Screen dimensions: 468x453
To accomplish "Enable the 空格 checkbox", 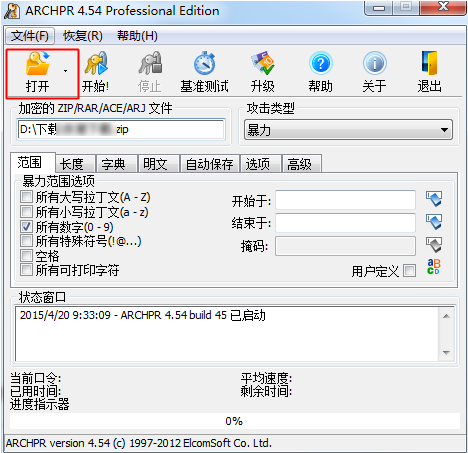I will [x=26, y=256].
